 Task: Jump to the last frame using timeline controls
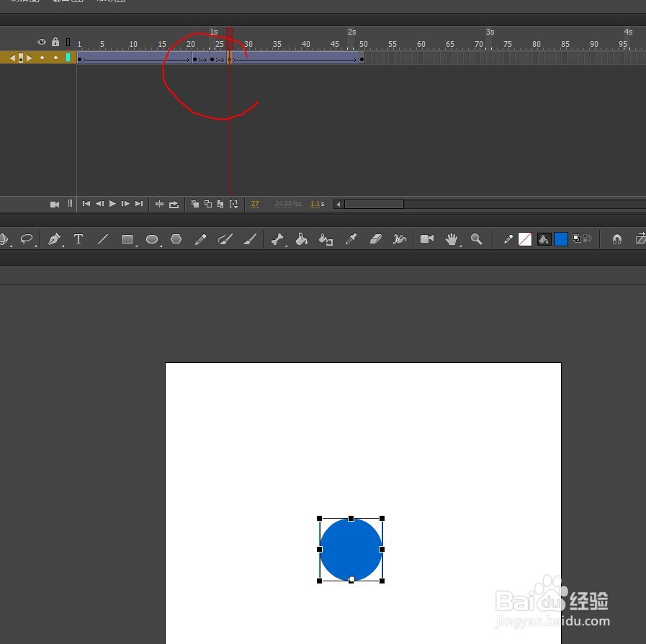139,204
